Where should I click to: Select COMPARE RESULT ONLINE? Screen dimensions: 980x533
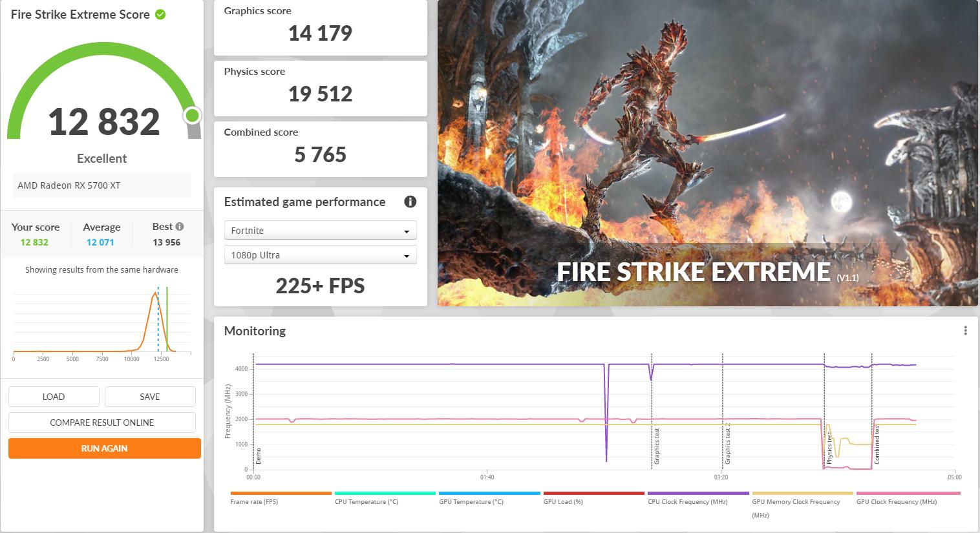click(101, 422)
